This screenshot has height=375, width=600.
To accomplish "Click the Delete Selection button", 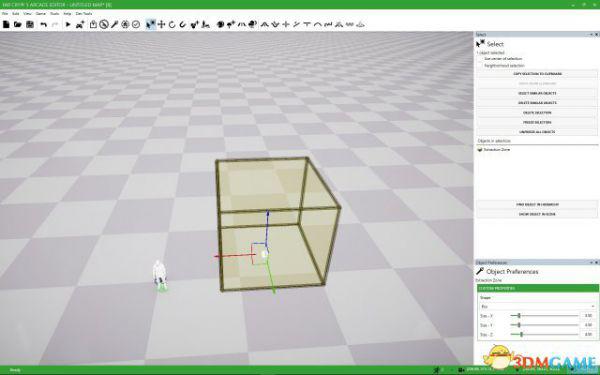I will pos(537,112).
